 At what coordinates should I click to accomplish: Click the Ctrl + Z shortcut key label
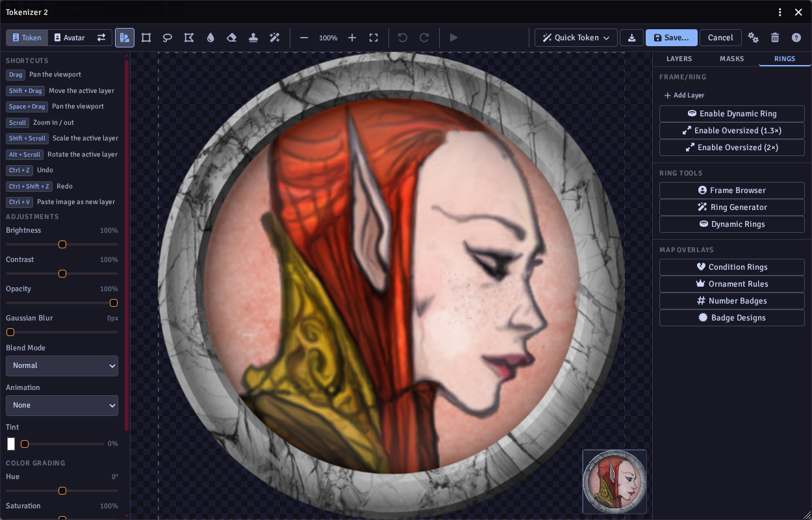[19, 170]
